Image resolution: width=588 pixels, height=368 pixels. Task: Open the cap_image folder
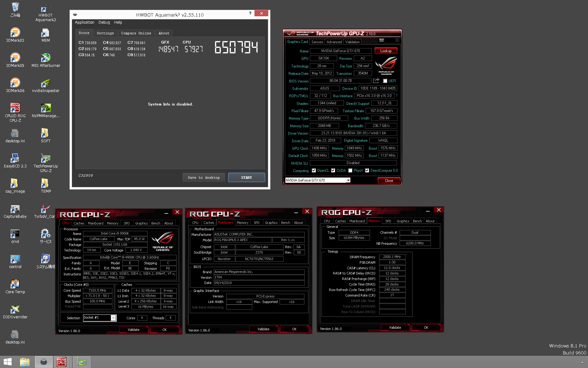click(x=15, y=186)
